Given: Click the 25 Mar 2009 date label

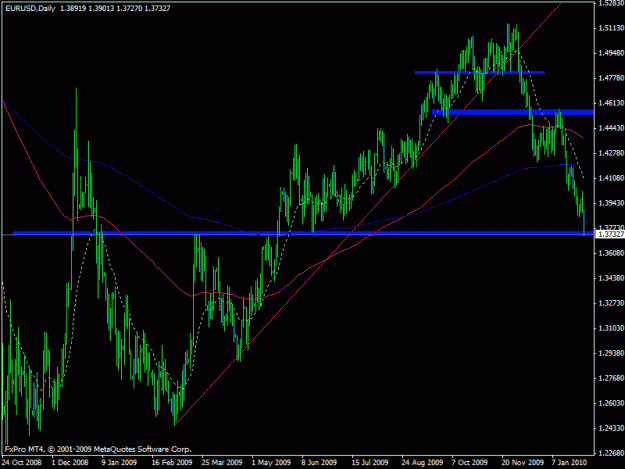Looking at the screenshot, I should [222, 463].
